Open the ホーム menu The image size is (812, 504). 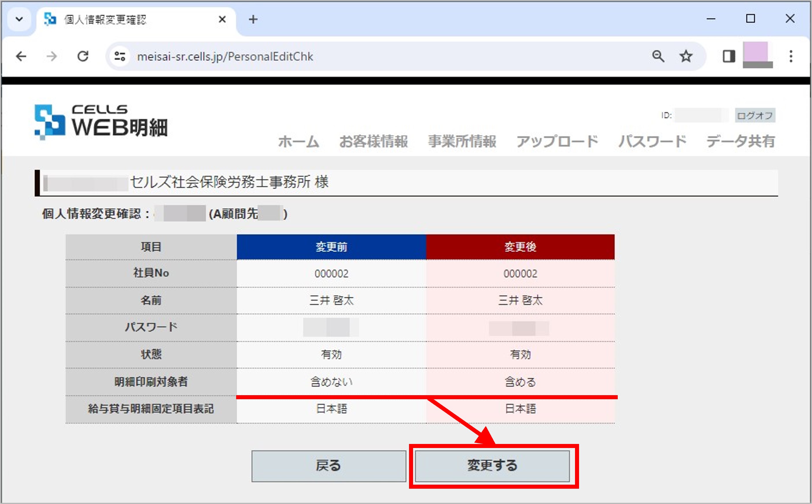tap(299, 141)
